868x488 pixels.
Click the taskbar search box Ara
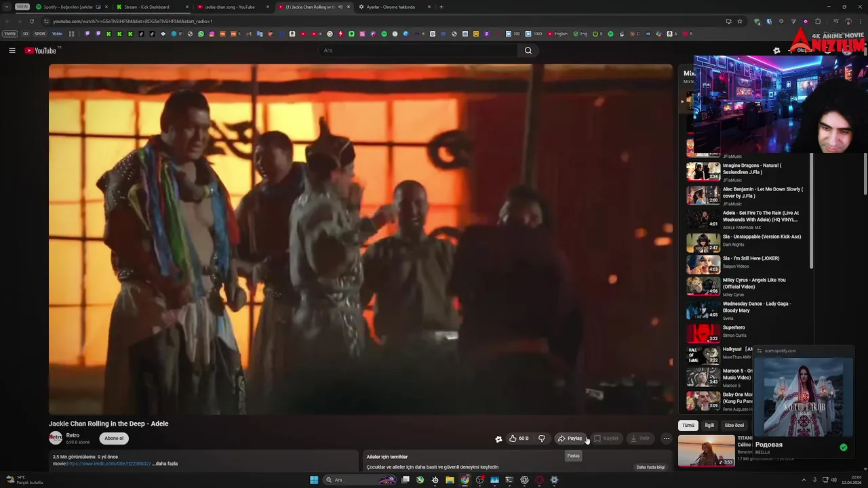point(359,480)
